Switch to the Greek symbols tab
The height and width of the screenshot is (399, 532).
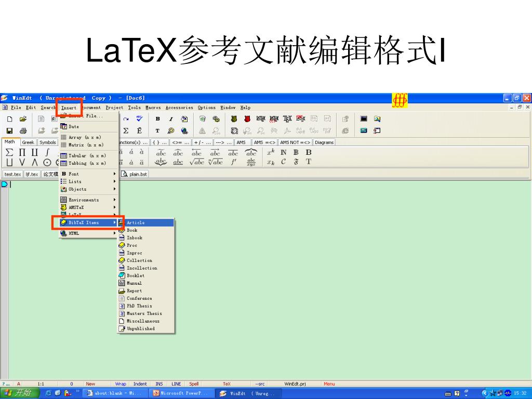pos(28,142)
